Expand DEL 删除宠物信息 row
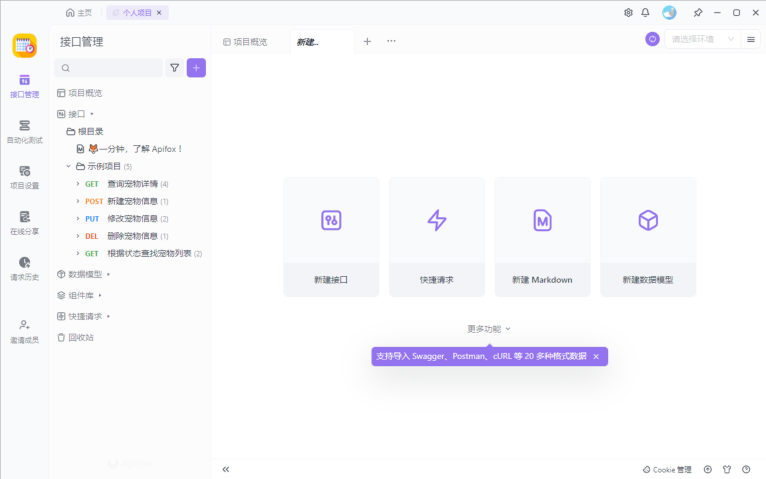The height and width of the screenshot is (479, 766). pos(78,236)
